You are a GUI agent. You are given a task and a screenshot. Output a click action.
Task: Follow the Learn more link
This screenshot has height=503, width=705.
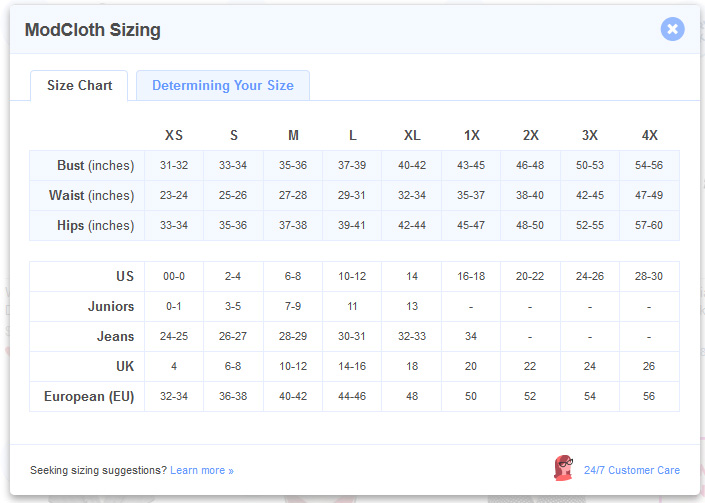tap(202, 470)
